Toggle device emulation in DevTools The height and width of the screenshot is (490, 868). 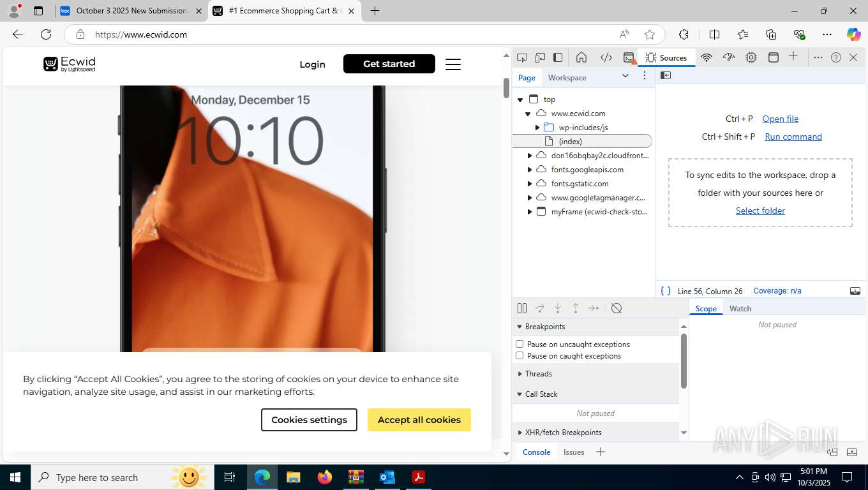540,57
